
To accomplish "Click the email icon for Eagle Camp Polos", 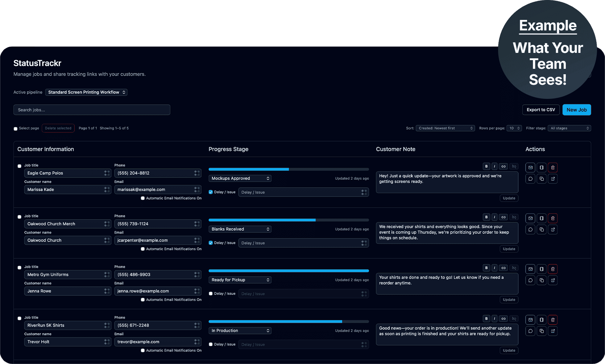I will (x=530, y=168).
